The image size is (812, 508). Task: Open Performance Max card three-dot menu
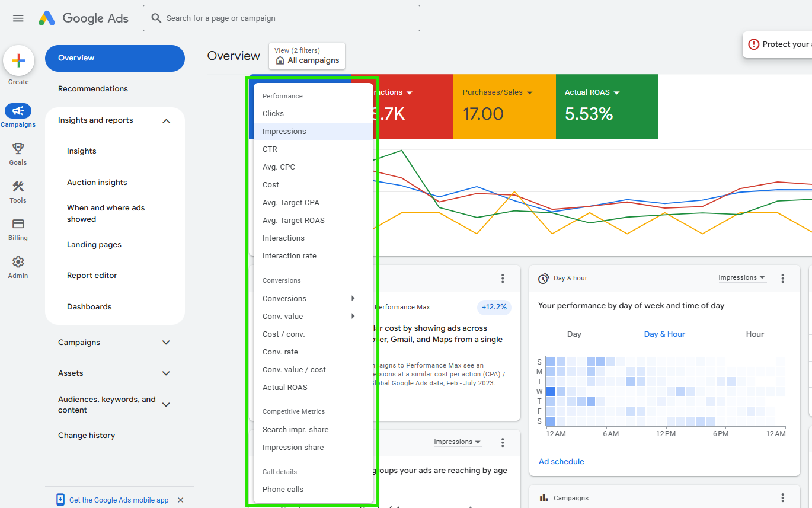point(503,278)
